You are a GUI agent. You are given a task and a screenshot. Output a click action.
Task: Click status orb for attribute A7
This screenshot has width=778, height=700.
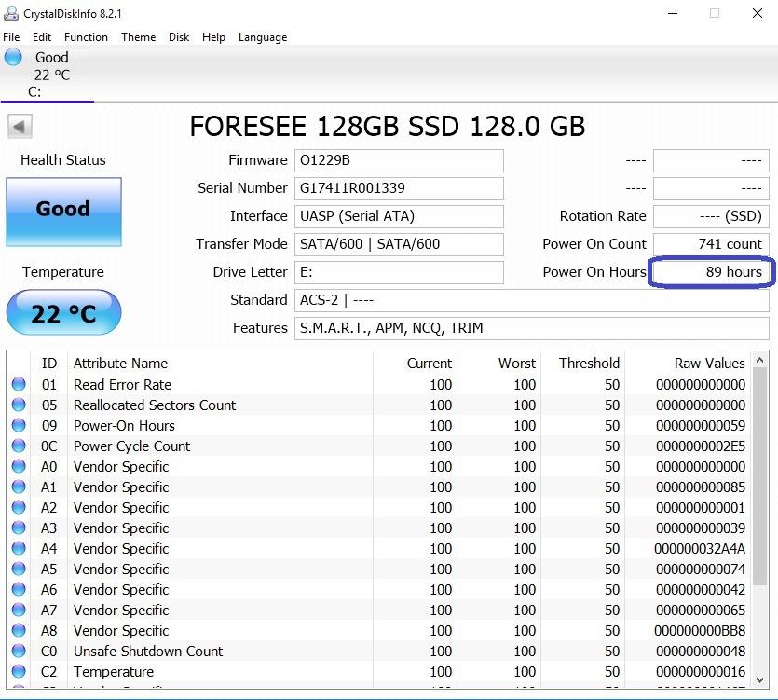19,610
